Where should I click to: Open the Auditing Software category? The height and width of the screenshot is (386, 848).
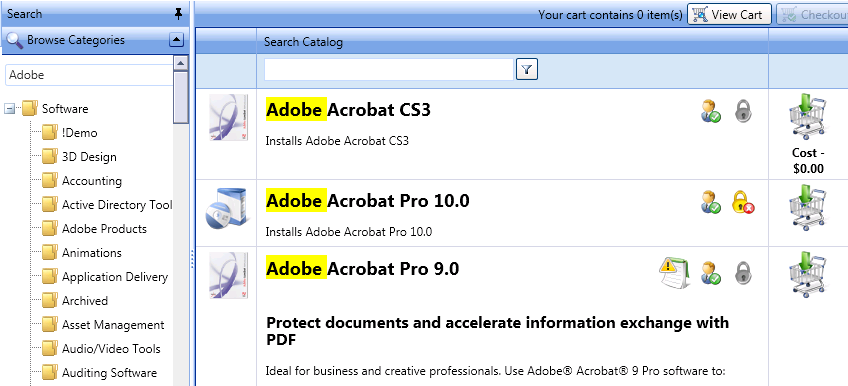coord(109,373)
